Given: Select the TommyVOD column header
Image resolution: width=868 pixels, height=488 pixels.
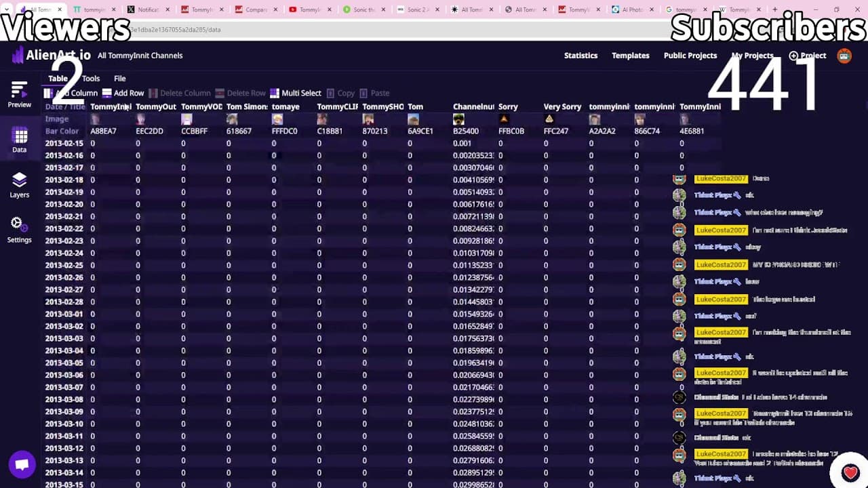Looking at the screenshot, I should [201, 107].
